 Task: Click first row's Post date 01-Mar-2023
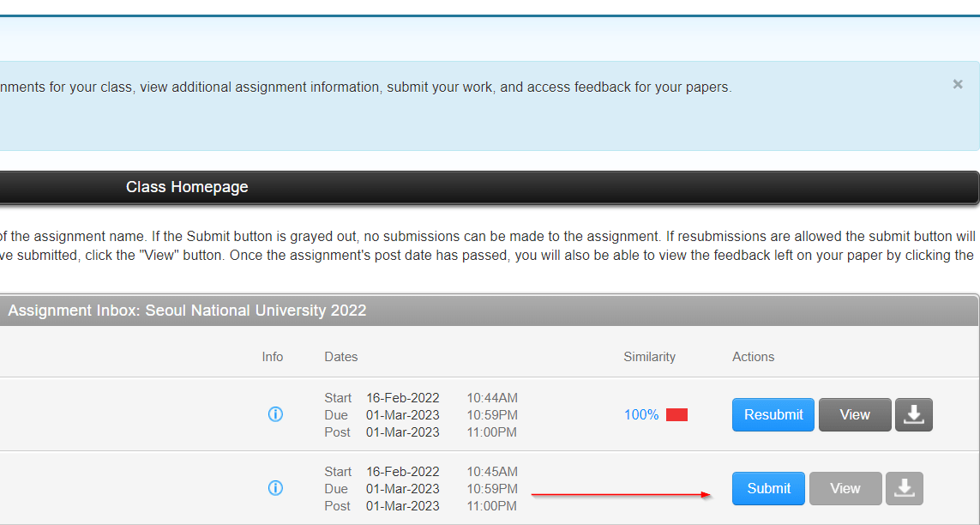[402, 432]
